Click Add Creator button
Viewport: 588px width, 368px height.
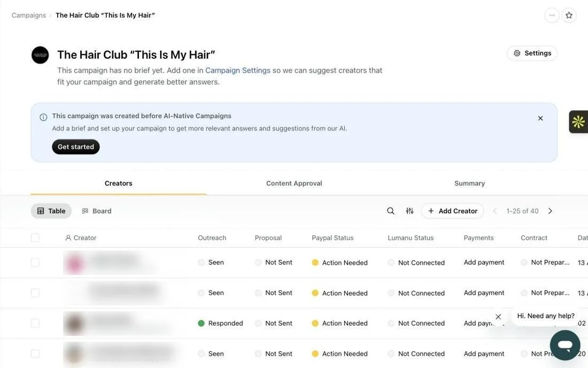(x=453, y=211)
